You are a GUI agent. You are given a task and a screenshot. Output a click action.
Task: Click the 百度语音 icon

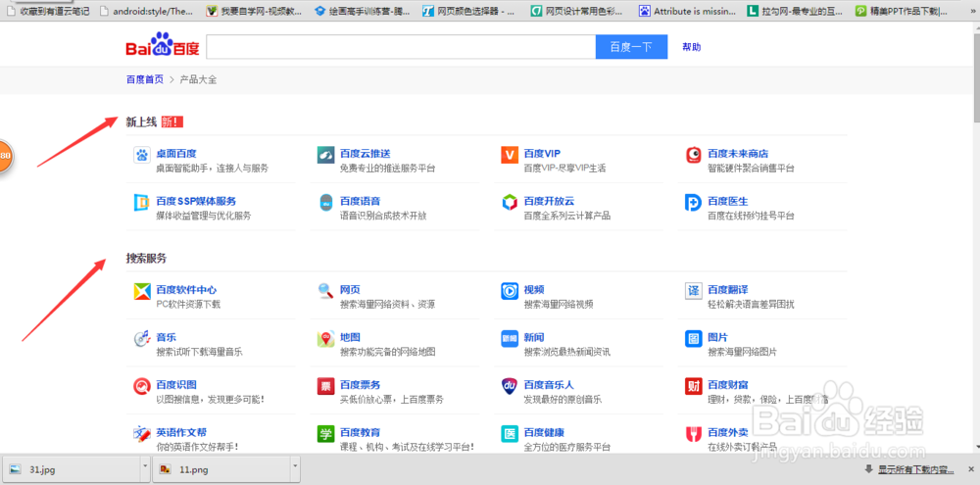click(x=325, y=203)
